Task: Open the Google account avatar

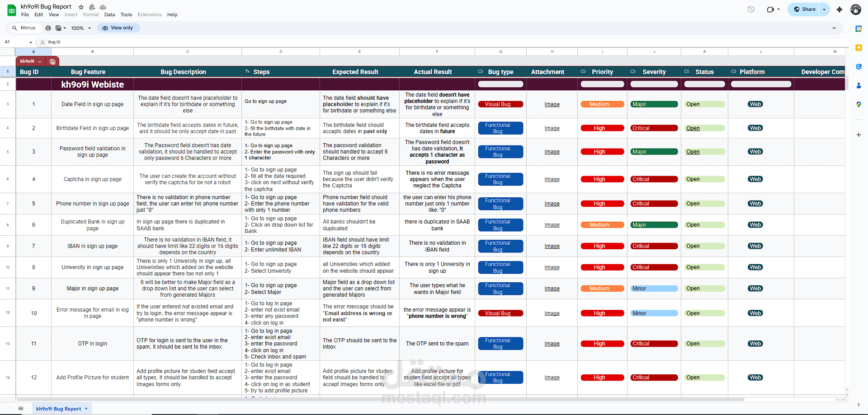Action: (x=856, y=9)
